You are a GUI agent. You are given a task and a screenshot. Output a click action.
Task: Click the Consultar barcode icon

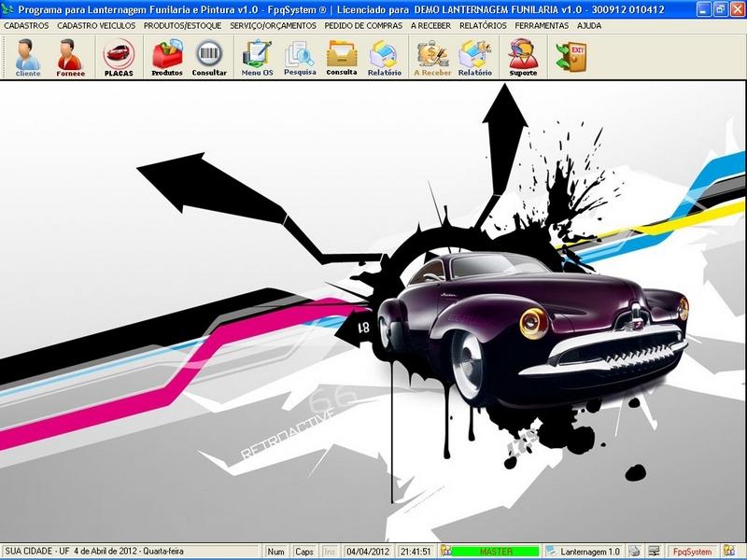[x=209, y=58]
